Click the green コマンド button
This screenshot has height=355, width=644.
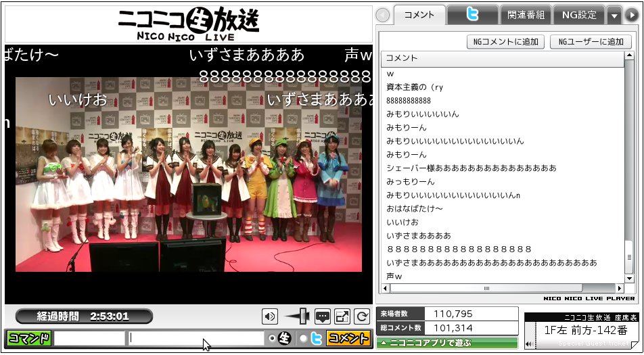tap(29, 339)
